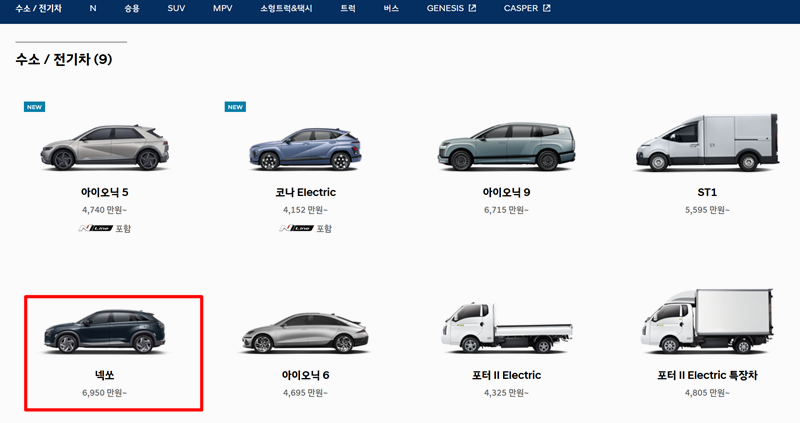Click the 아이오닉 6 car image

tap(305, 333)
